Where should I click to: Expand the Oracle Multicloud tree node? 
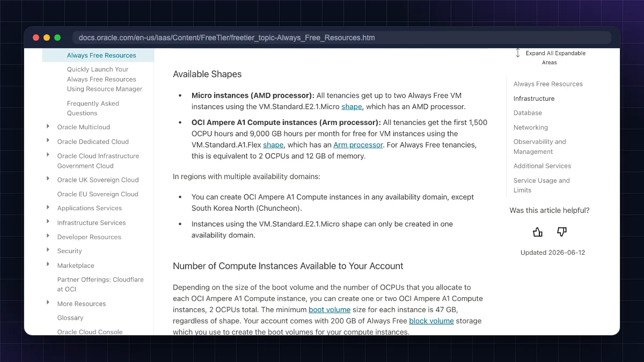[49, 127]
